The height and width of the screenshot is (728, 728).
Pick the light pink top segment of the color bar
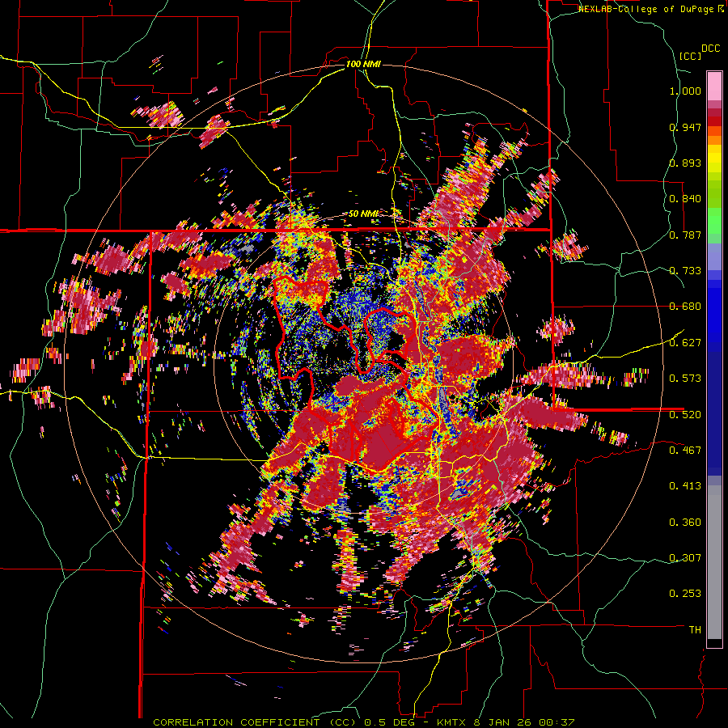coord(714,86)
